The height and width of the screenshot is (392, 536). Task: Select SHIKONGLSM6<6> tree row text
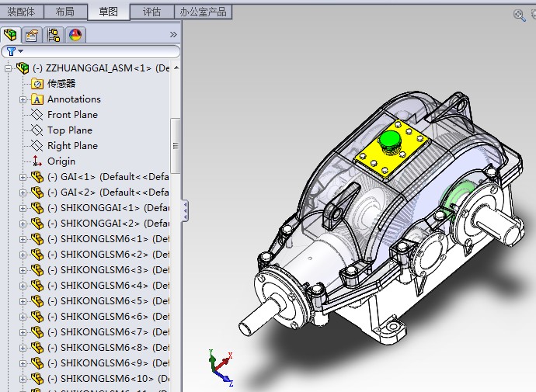pyautogui.click(x=108, y=317)
